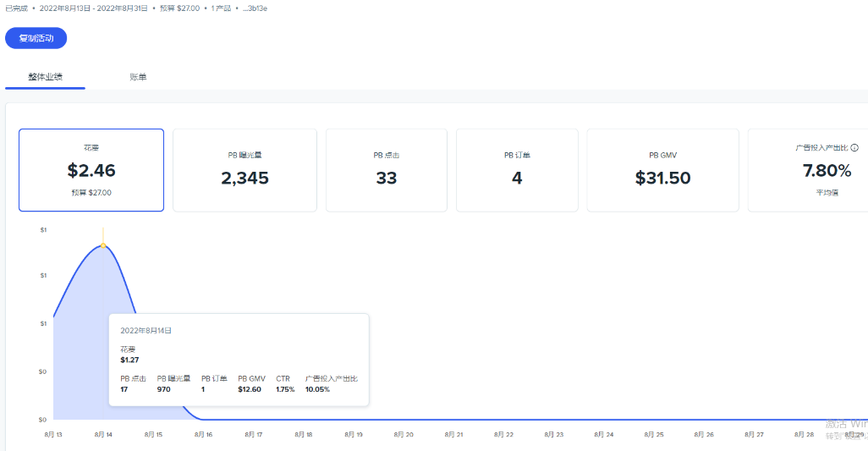This screenshot has width=868, height=451.
Task: Select the 花费 $2.46 metric card
Action: 91,170
